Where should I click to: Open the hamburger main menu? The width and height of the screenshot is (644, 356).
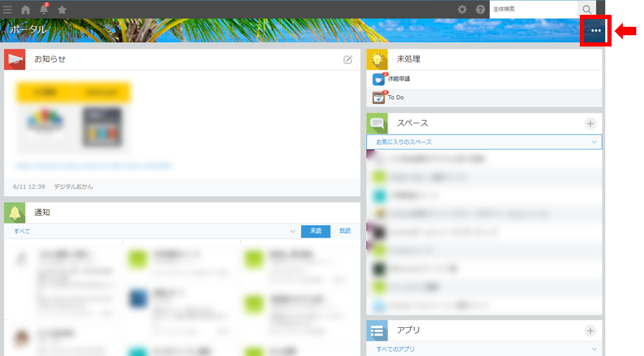8,10
